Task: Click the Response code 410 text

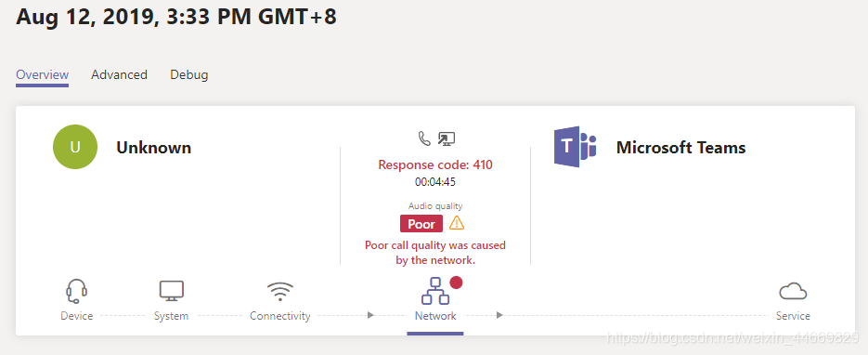Action: click(435, 164)
